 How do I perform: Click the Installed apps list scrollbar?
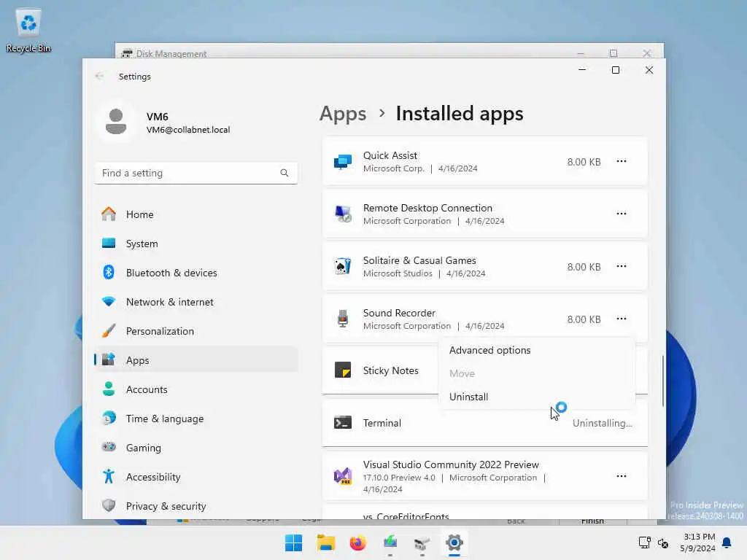662,381
